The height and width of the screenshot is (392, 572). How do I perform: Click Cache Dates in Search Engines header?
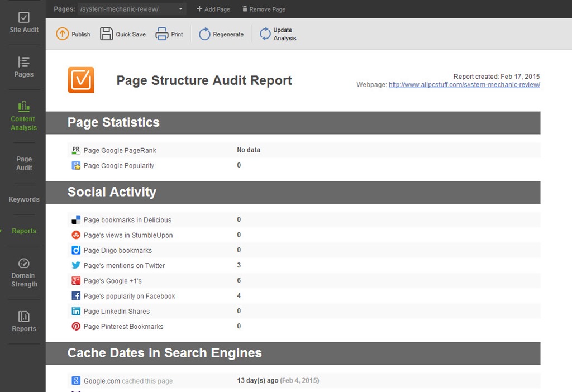point(293,353)
